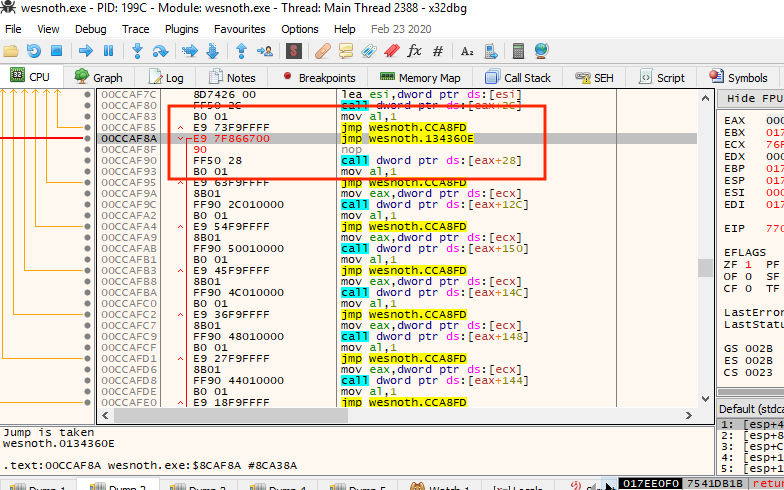The height and width of the screenshot is (490, 784).
Task: Click the ZF flag value 1
Action: pyautogui.click(x=748, y=264)
